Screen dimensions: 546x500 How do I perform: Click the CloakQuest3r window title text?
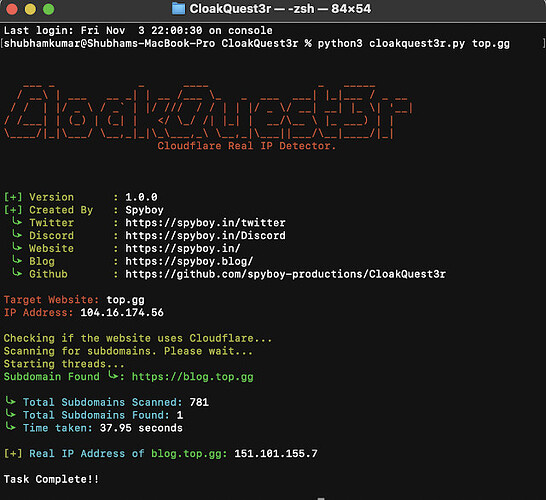(x=280, y=9)
